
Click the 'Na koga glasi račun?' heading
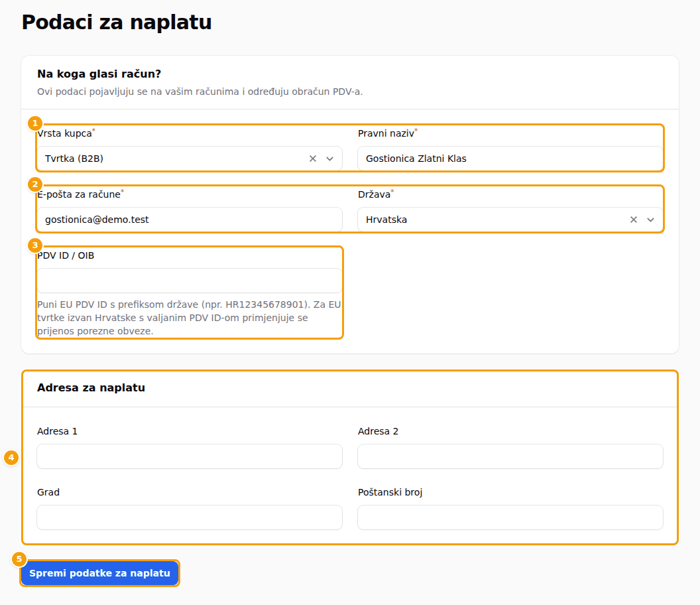coord(99,74)
